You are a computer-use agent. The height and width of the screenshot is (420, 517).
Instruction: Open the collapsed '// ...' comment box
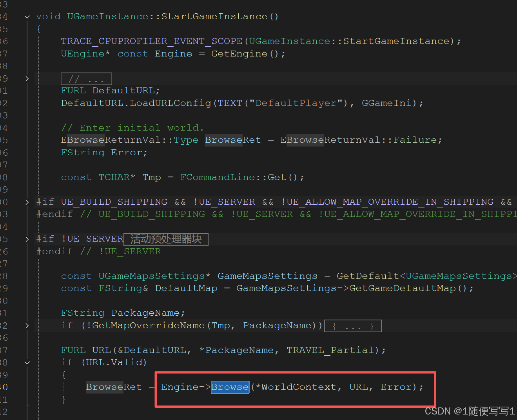pyautogui.click(x=86, y=79)
